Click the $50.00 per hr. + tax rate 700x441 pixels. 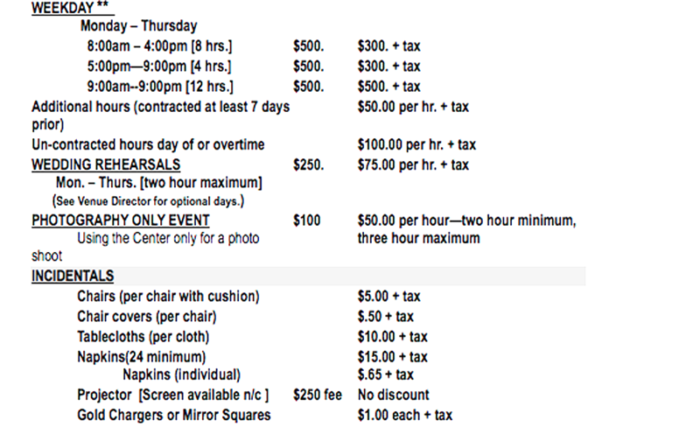point(413,105)
